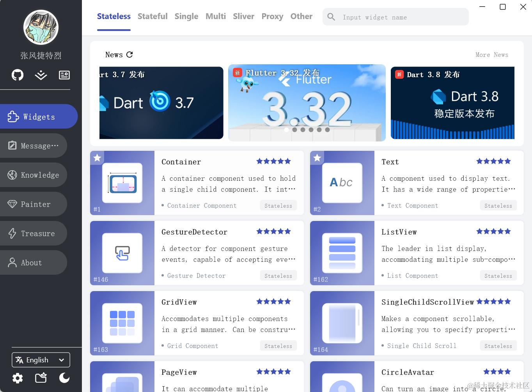Image resolution: width=532 pixels, height=392 pixels.
Task: Click the ListView widget icon
Action: (x=342, y=253)
